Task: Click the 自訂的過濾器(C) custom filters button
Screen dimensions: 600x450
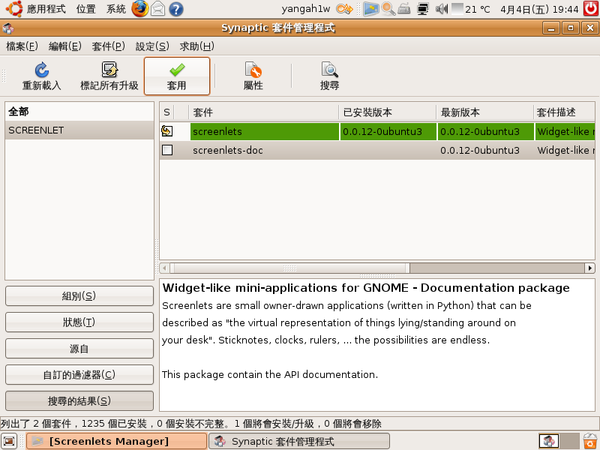Action: 79,375
